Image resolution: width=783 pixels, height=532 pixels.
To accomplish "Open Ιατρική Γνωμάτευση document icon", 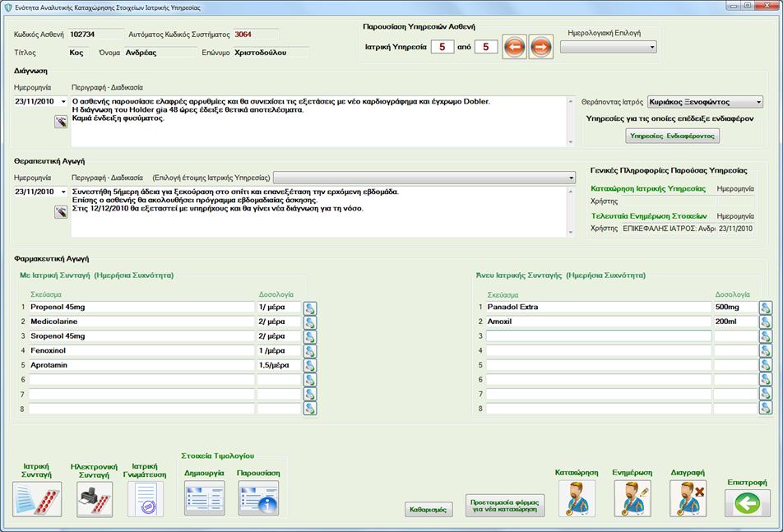I will [x=146, y=499].
